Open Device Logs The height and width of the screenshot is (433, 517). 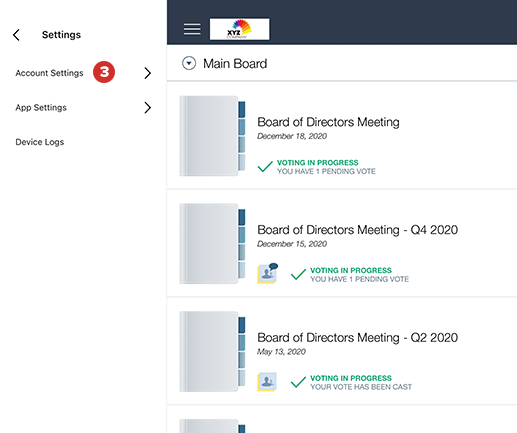pos(40,142)
